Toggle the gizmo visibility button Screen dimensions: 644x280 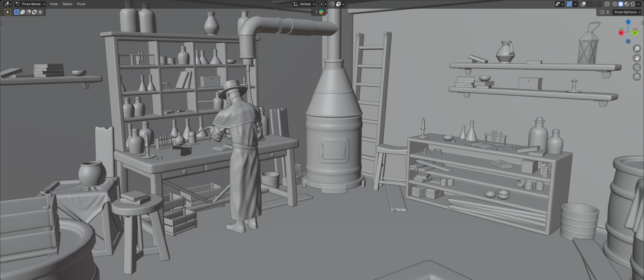click(x=569, y=4)
